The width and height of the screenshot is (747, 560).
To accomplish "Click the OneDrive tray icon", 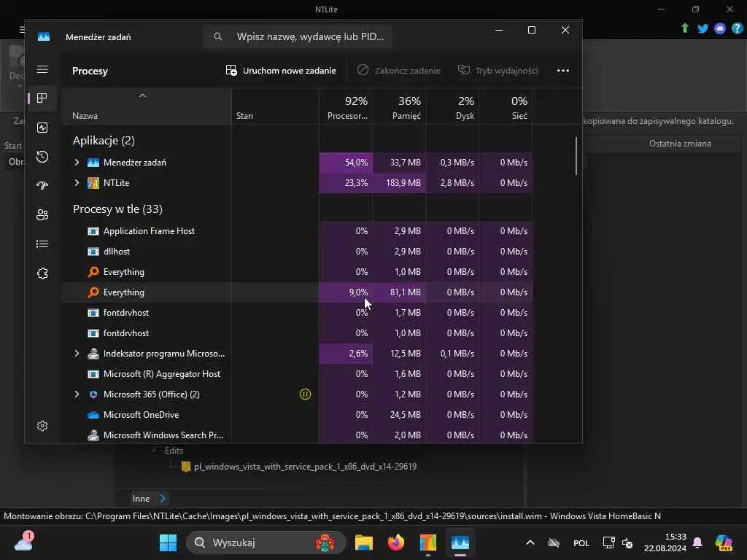I will coord(554,542).
